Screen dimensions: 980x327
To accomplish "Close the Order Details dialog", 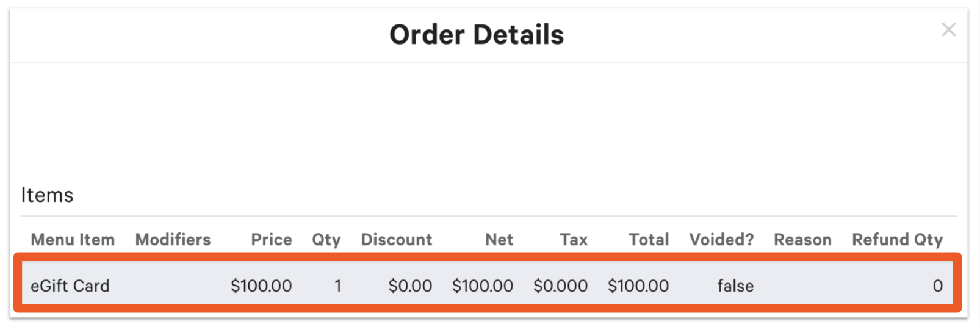I will (x=948, y=30).
